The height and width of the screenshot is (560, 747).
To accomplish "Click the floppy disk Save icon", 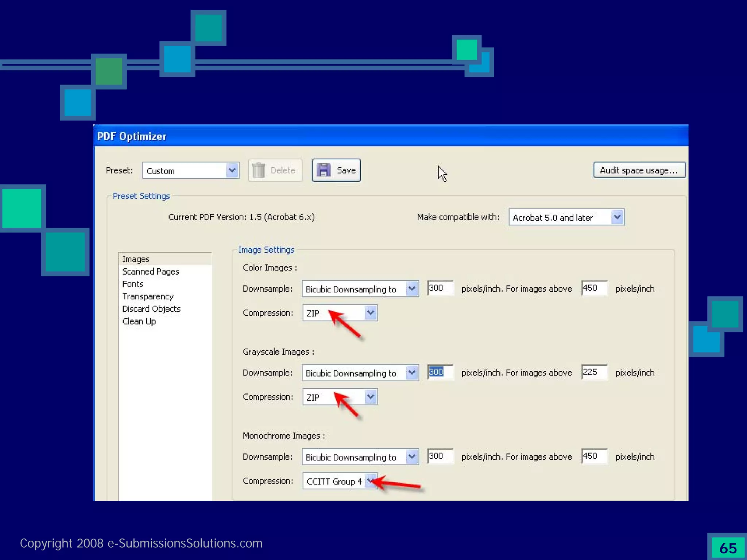I will tap(324, 170).
